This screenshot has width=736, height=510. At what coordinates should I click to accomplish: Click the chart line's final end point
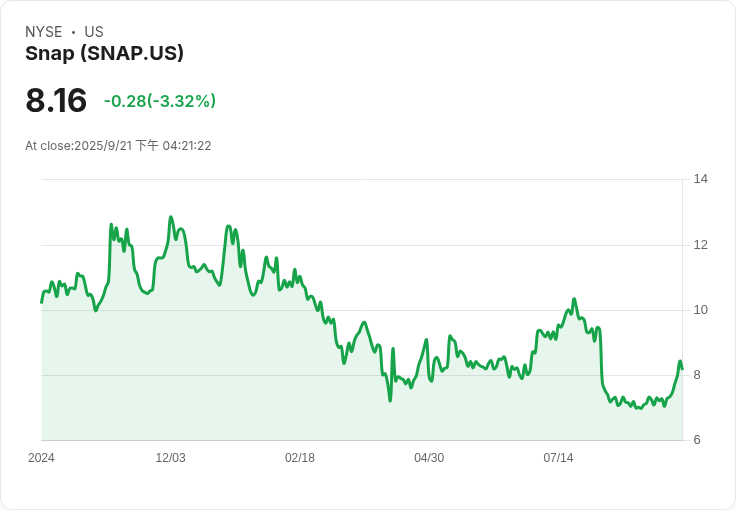click(x=682, y=369)
